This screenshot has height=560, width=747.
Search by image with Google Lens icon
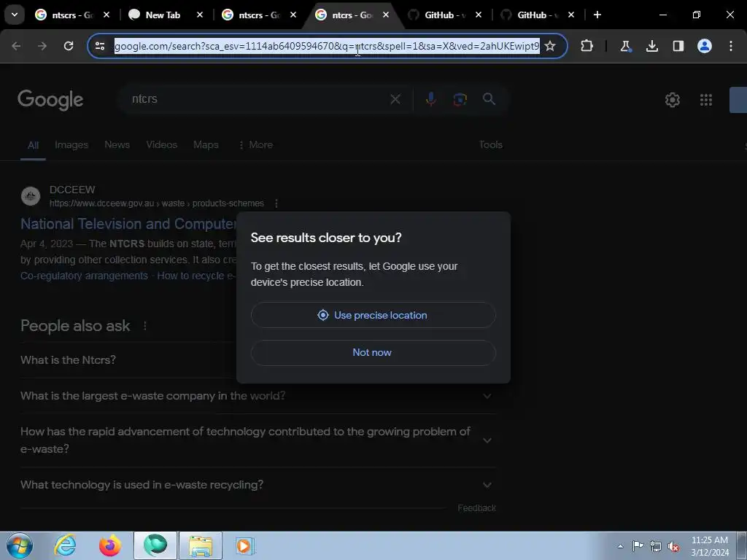pos(460,99)
